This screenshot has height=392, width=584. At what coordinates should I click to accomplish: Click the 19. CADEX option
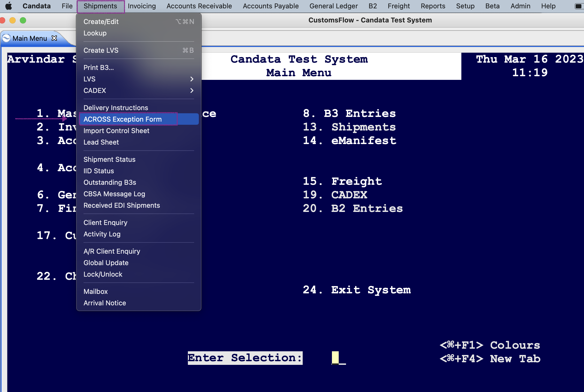click(x=335, y=195)
